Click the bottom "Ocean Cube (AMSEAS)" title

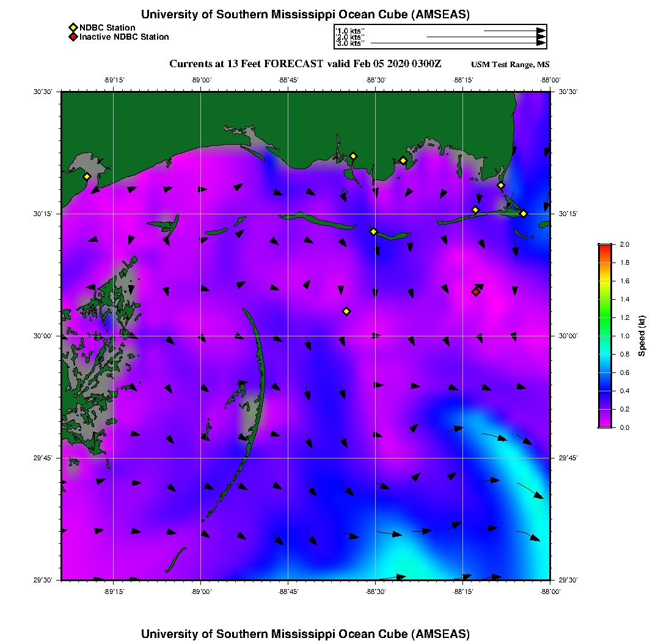click(305, 634)
